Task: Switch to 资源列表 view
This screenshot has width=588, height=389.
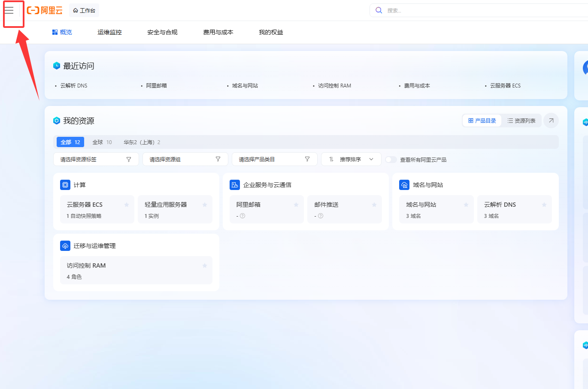Action: click(x=521, y=121)
